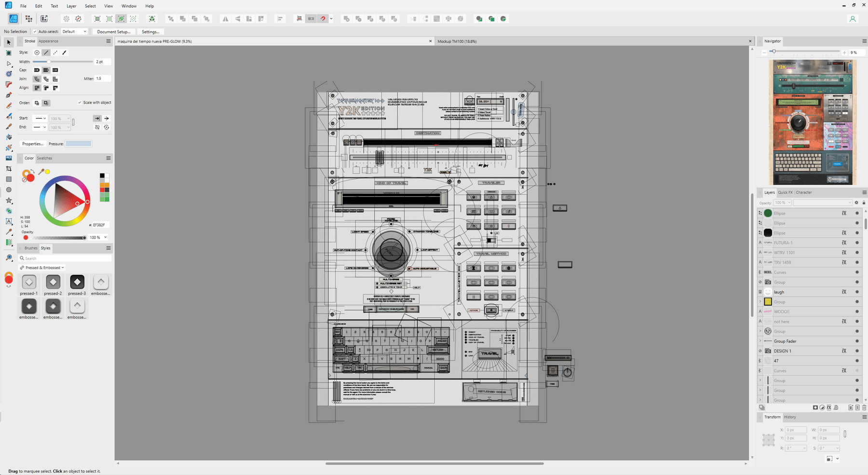868x475 pixels.
Task: Switch to the Swatches tab
Action: 44,158
